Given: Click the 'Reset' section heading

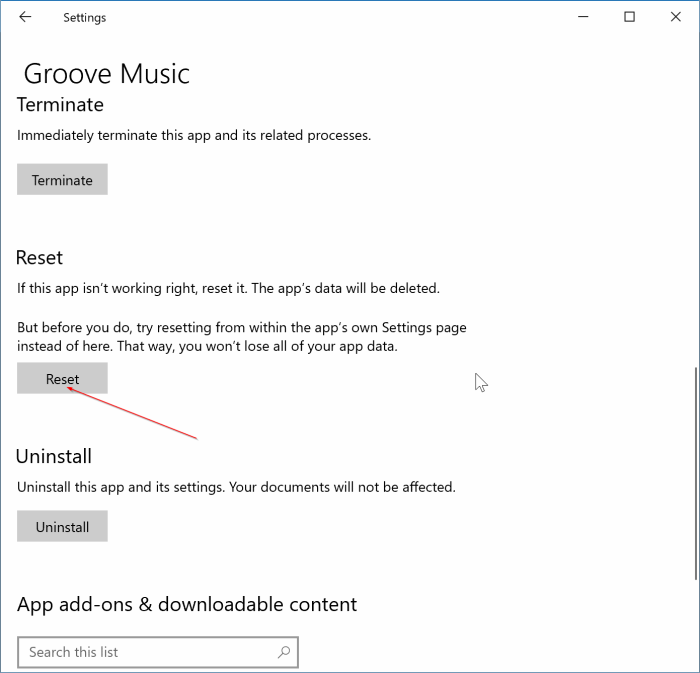Looking at the screenshot, I should [39, 258].
